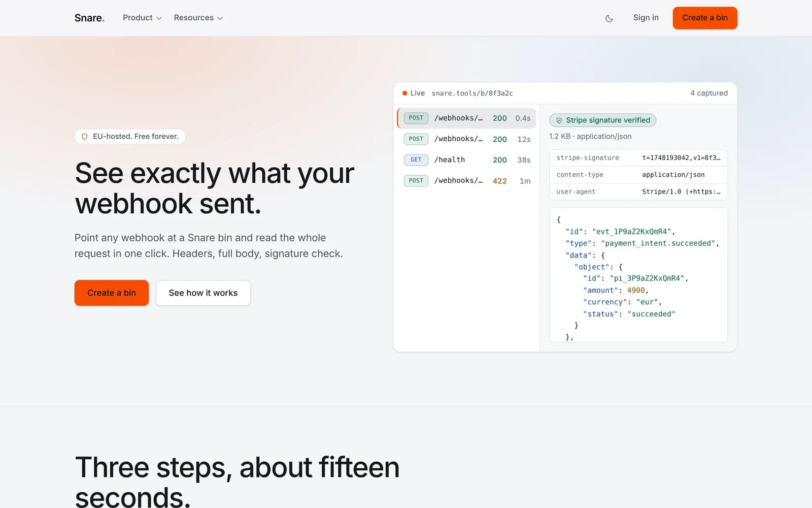Toggle dark mode moon icon

pos(609,18)
